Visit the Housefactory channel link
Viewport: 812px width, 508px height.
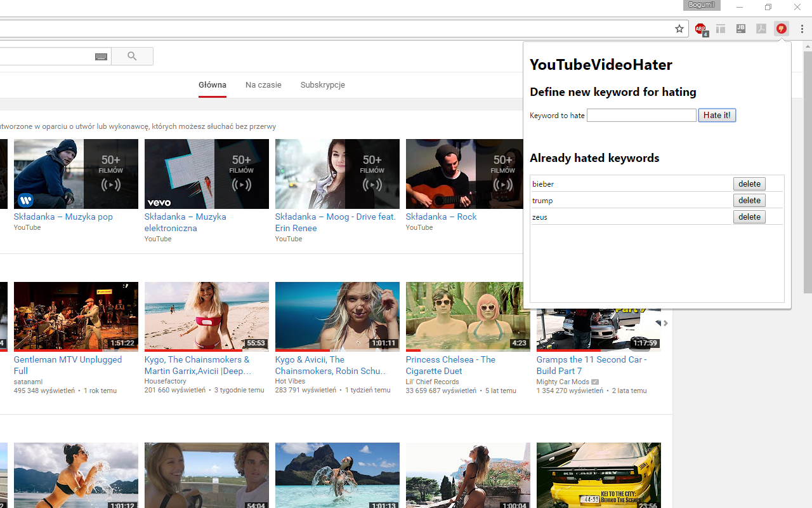(x=165, y=382)
